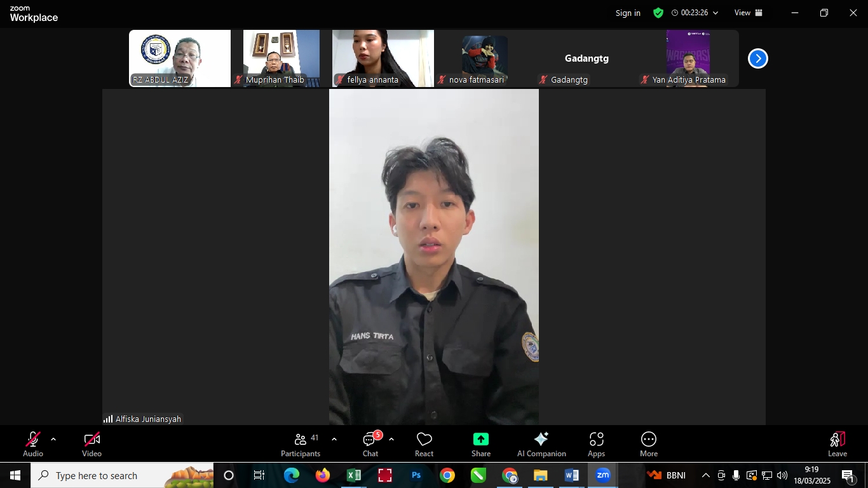This screenshot has height=488, width=868.
Task: Open the More options menu
Action: pyautogui.click(x=648, y=444)
